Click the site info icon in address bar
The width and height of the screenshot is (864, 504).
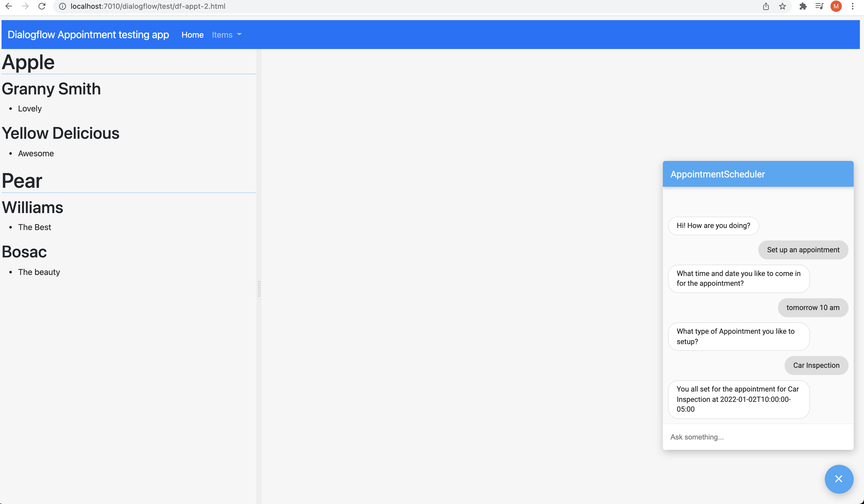coord(62,6)
